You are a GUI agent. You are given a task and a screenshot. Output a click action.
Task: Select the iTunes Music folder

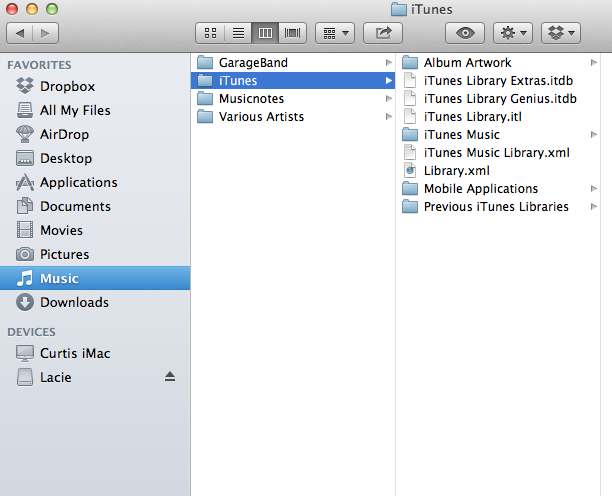coord(498,134)
